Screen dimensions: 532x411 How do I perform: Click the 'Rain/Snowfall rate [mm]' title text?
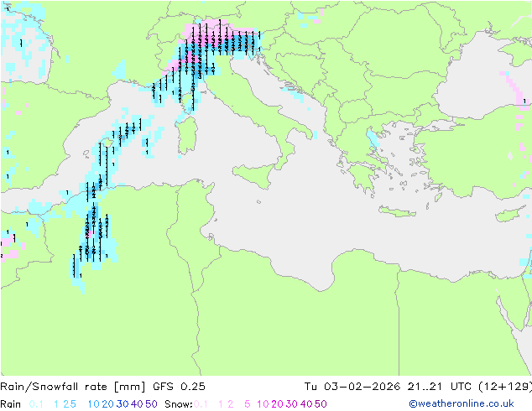(73, 387)
